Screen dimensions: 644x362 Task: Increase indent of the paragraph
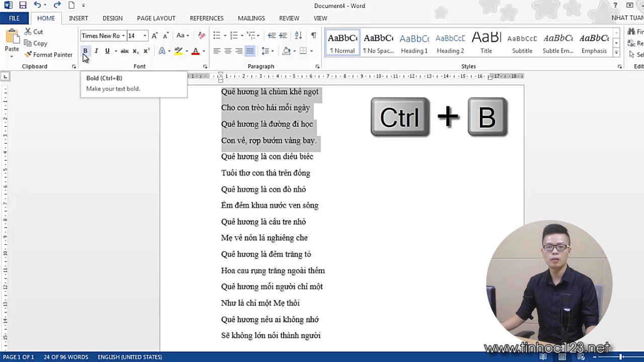[x=283, y=36]
